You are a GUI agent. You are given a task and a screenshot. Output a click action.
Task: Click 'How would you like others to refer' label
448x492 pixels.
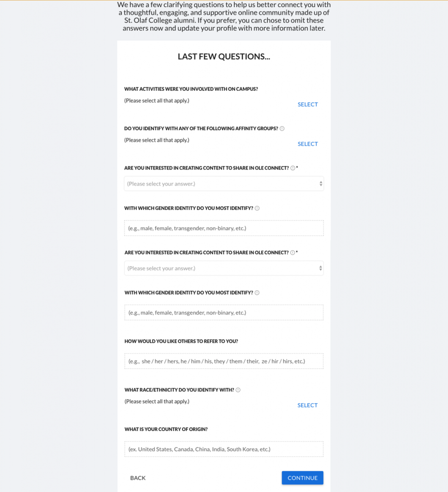[x=181, y=342]
